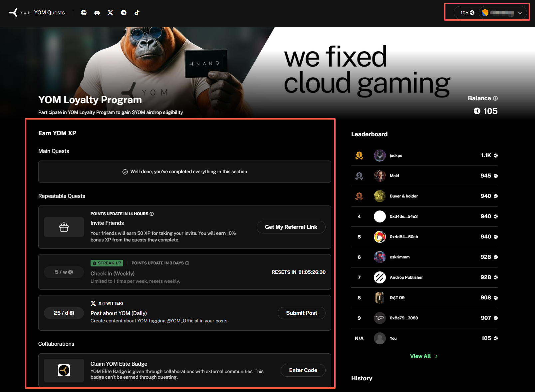
Task: Click the YOM Elite Badge icon
Action: (x=64, y=370)
